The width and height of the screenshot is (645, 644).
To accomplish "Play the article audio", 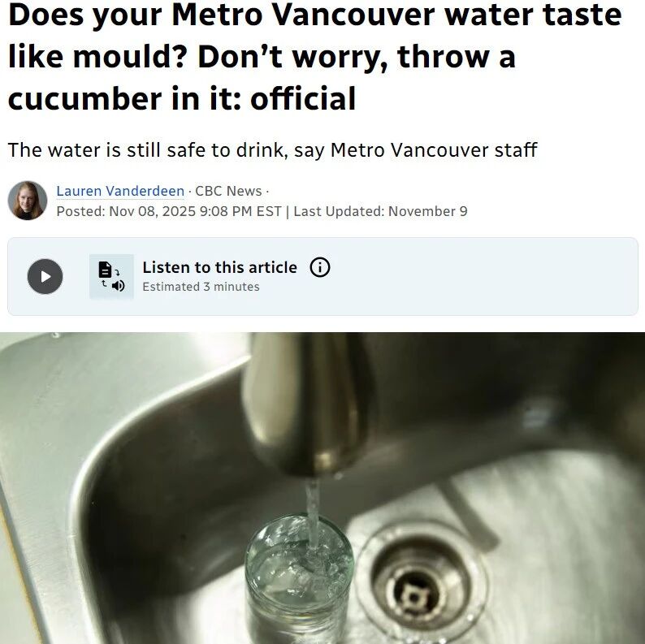I will (45, 276).
